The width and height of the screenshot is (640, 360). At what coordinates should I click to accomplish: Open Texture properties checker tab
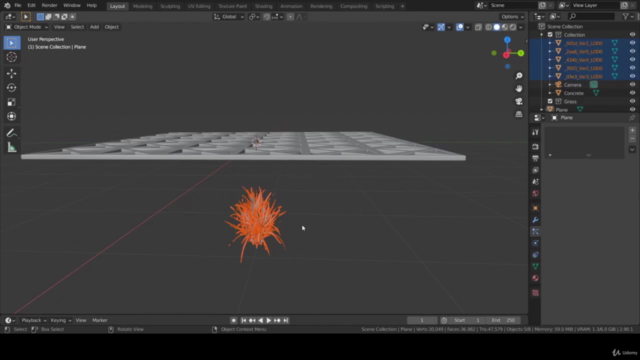click(536, 293)
